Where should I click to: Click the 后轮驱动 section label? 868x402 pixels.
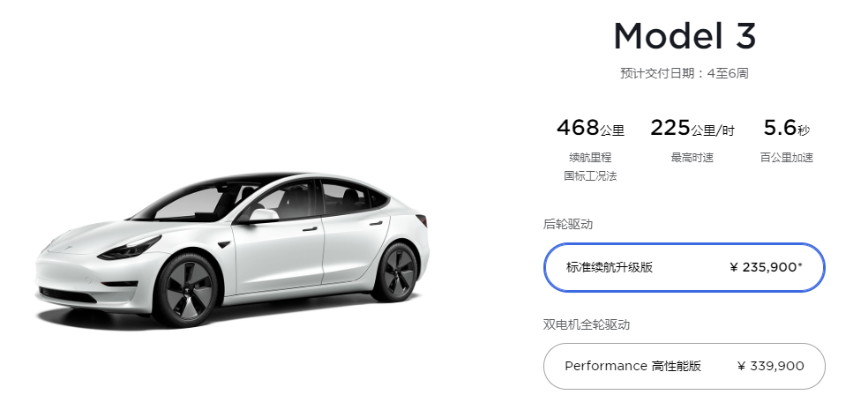pos(568,224)
